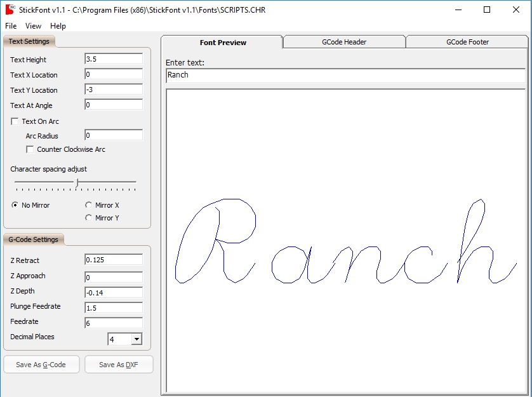Click the Arc Radius input field
This screenshot has height=397, width=532.
point(114,135)
